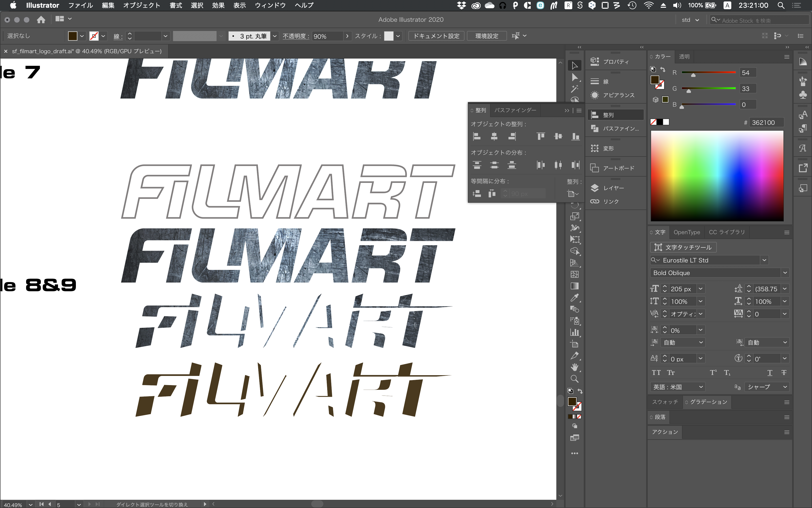Open the オブジェクト menu
This screenshot has width=812, height=508.
click(142, 5)
